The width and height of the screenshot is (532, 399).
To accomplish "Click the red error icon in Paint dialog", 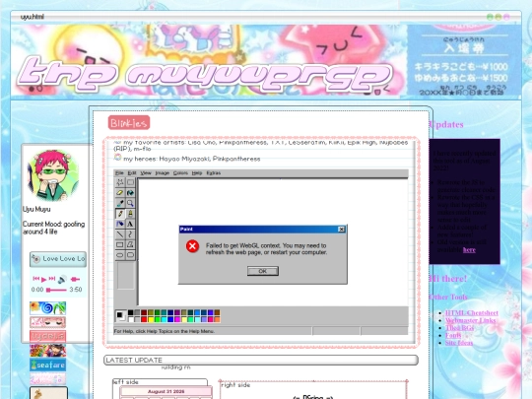I will pos(192,246).
